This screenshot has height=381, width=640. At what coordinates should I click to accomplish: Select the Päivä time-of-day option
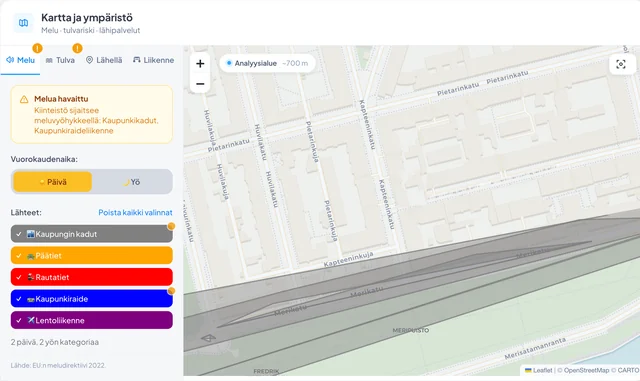[52, 182]
